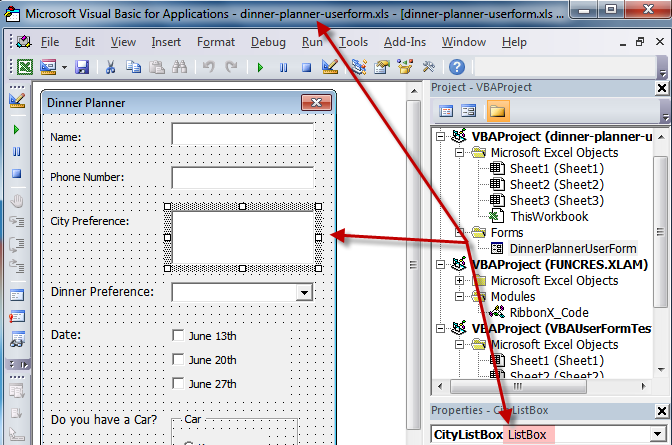The width and height of the screenshot is (672, 445).
Task: Select DinnerPlannerUserForm in project tree
Action: pyautogui.click(x=572, y=248)
